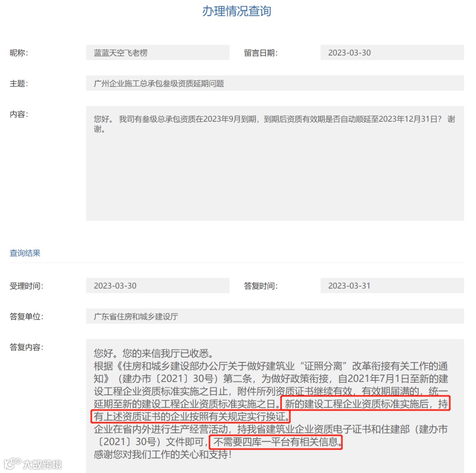Click the 主题 label

pos(19,83)
